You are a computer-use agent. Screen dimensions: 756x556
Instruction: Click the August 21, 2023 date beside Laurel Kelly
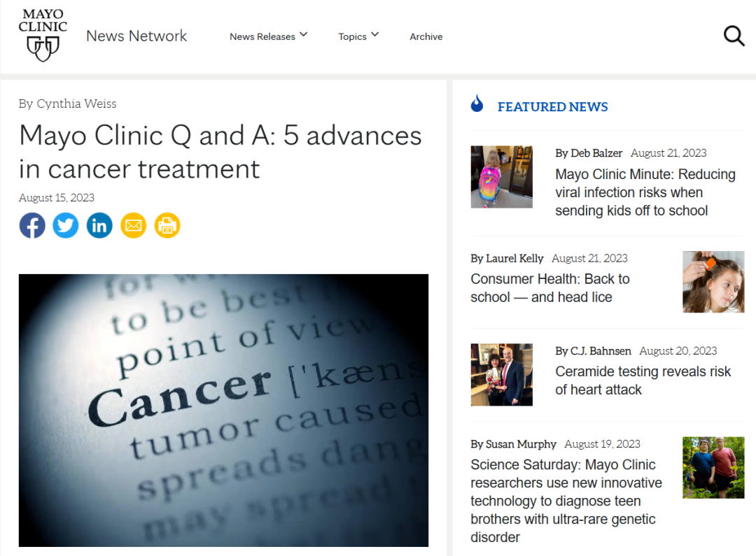(589, 258)
